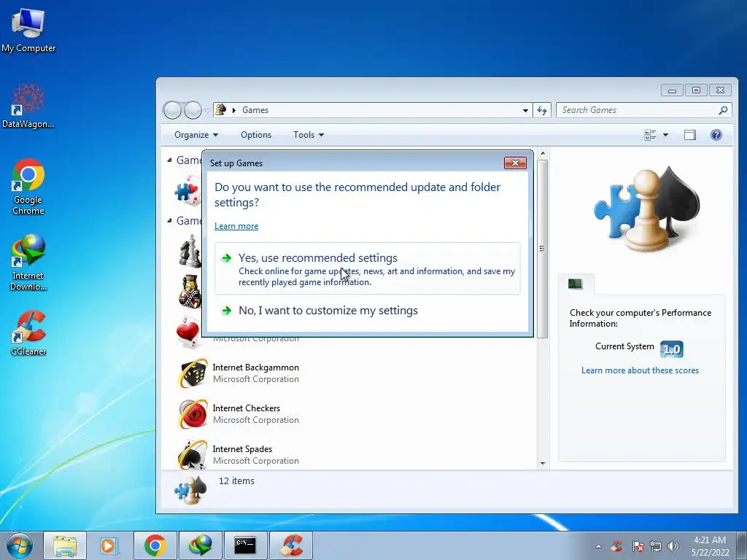
Task: Open Command Prompt from the taskbar
Action: [x=245, y=545]
